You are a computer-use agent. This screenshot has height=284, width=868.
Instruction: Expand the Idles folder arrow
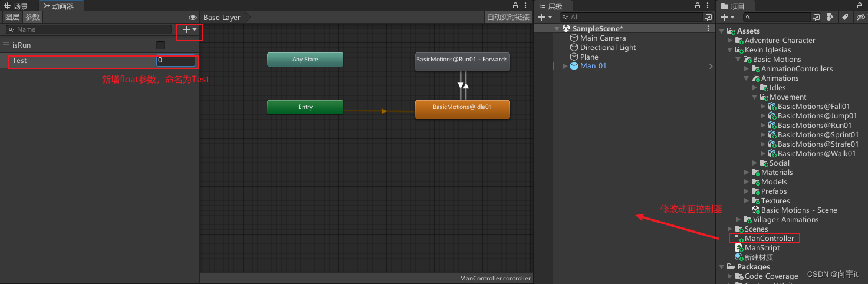[x=755, y=87]
